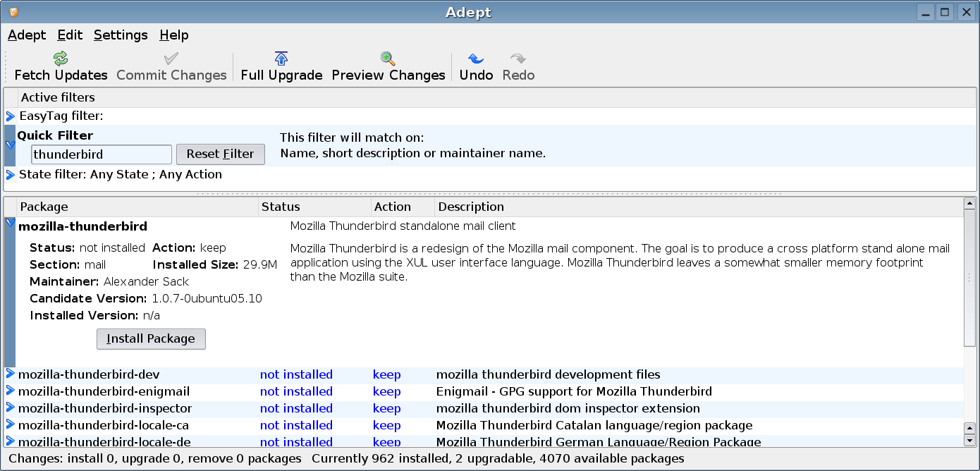
Task: Open the Help menu
Action: click(173, 35)
